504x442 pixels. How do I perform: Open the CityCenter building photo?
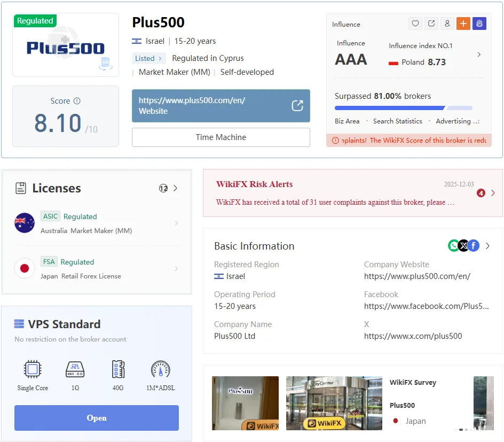pyautogui.click(x=334, y=403)
